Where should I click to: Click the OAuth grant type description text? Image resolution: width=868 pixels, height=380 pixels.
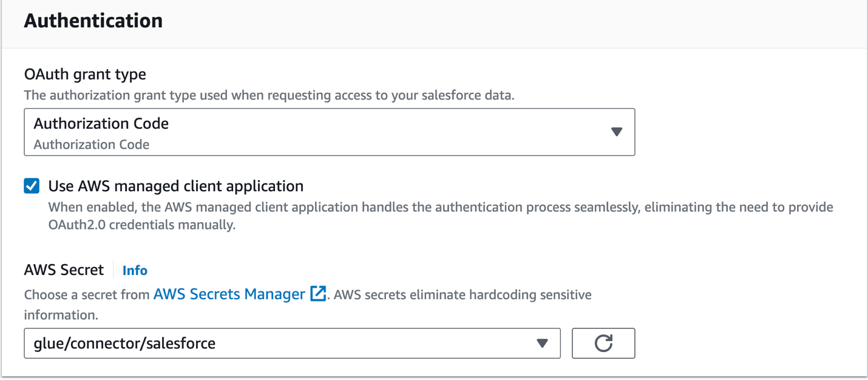click(269, 95)
